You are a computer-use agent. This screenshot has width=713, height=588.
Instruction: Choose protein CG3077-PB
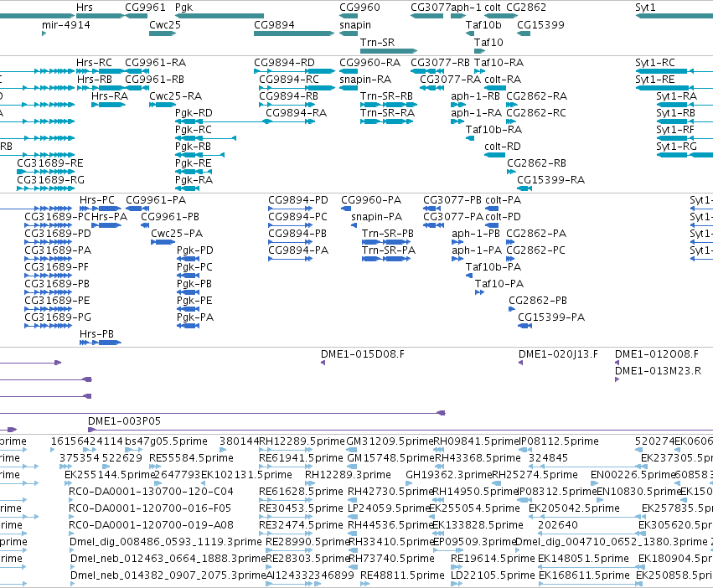(452, 200)
